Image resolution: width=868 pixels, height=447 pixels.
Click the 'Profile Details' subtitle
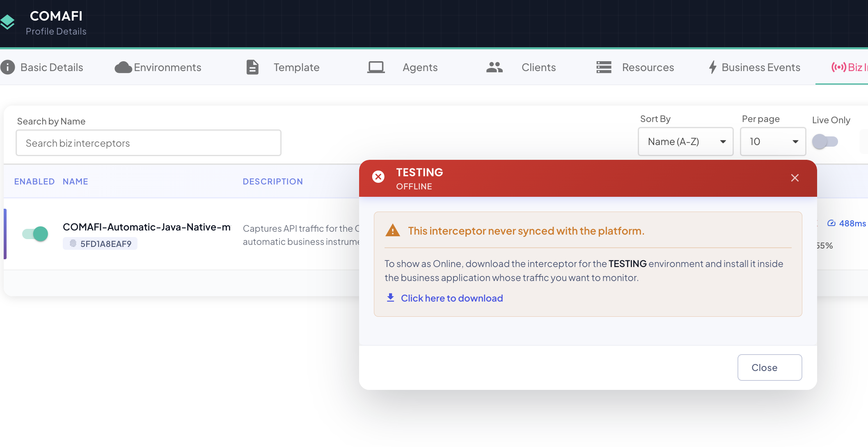click(x=56, y=31)
